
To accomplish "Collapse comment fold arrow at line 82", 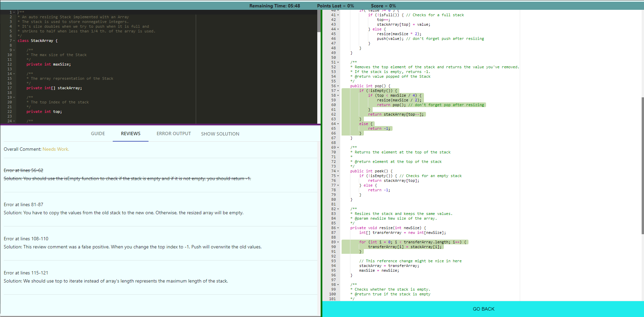I will pos(338,209).
